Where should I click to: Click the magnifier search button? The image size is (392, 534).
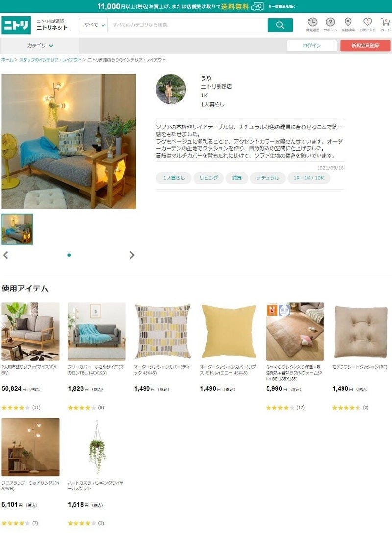click(280, 25)
